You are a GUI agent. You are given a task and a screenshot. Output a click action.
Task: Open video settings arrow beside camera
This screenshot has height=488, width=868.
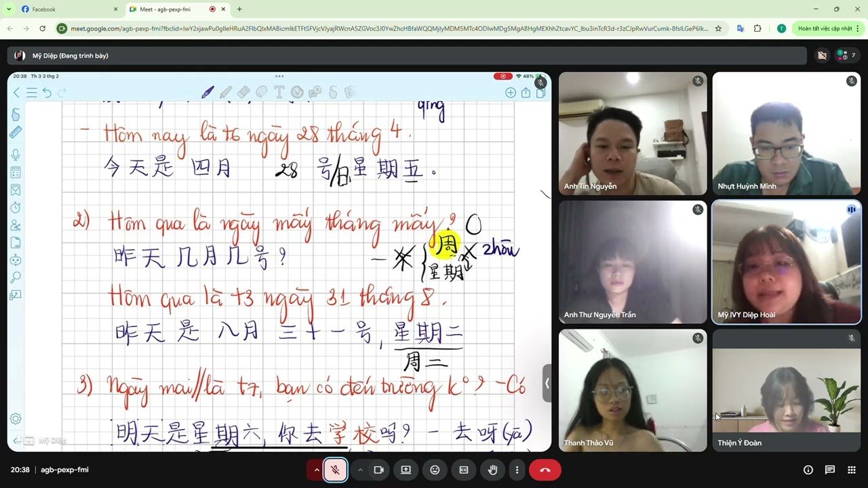pos(360,470)
